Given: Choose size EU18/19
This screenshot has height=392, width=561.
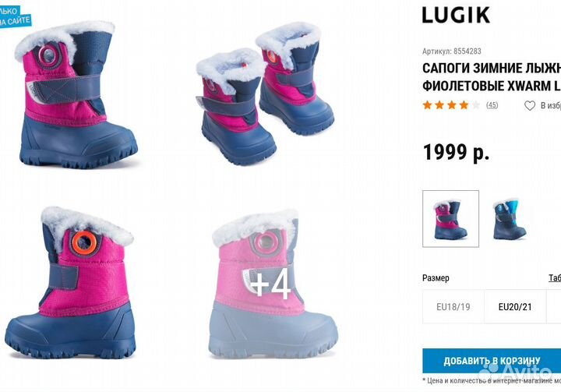Looking at the screenshot, I should point(453,307).
